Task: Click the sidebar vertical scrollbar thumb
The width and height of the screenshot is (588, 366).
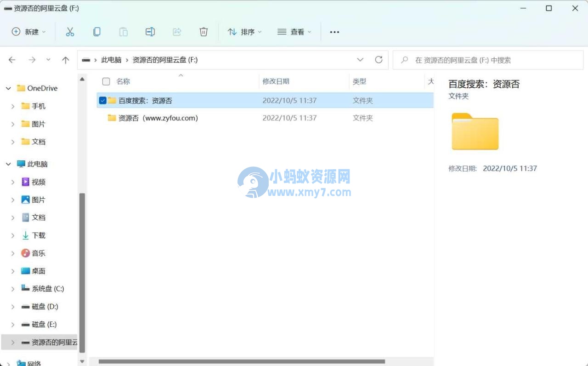Action: click(x=82, y=273)
